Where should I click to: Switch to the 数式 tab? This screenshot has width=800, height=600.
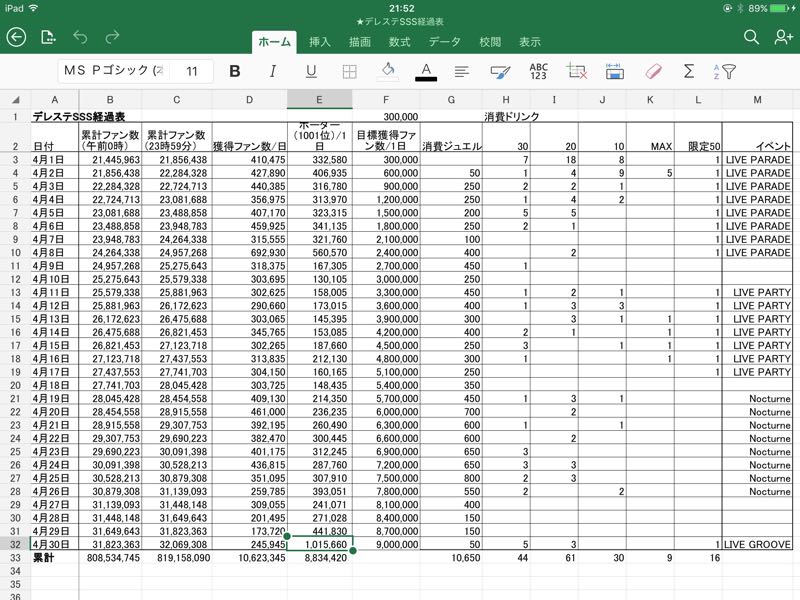[x=399, y=42]
